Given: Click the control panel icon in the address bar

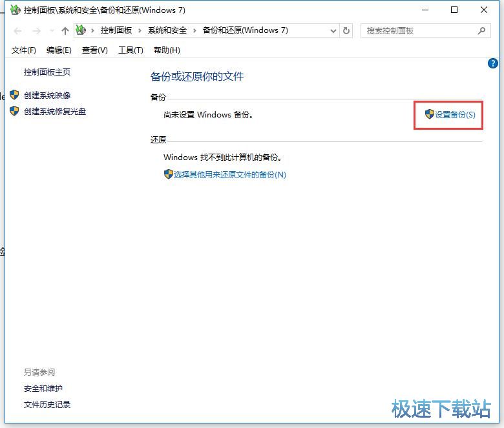Looking at the screenshot, I should pos(81,30).
